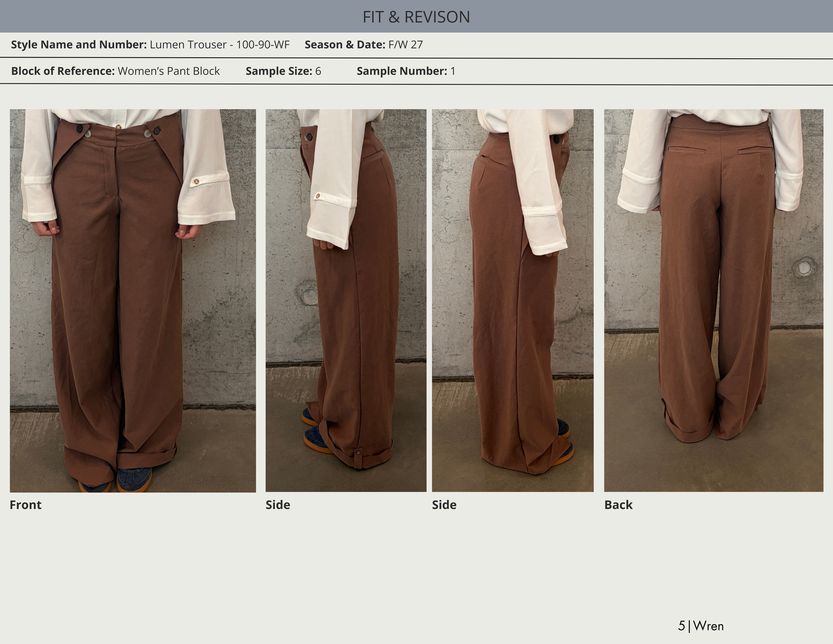
Task: Click the Front caption under first photo
Action: 26,505
